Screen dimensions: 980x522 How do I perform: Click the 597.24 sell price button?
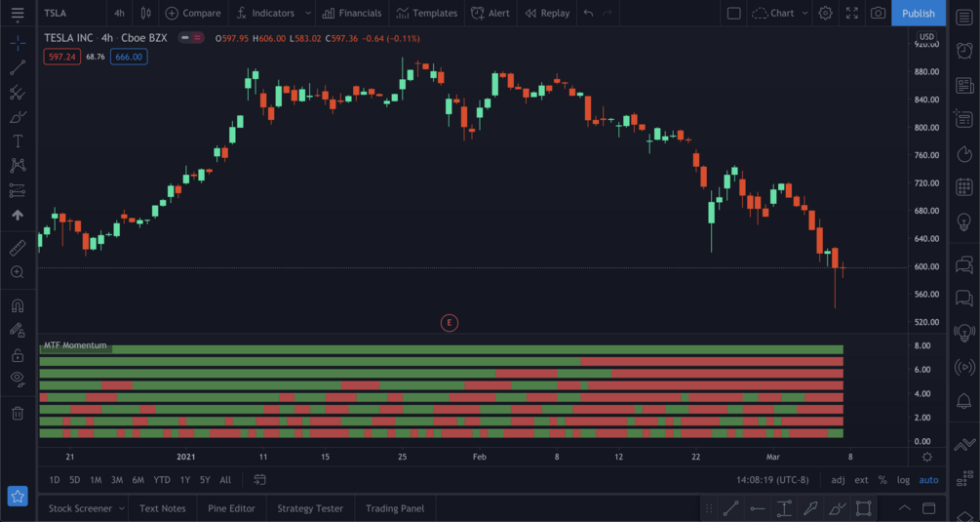click(61, 57)
